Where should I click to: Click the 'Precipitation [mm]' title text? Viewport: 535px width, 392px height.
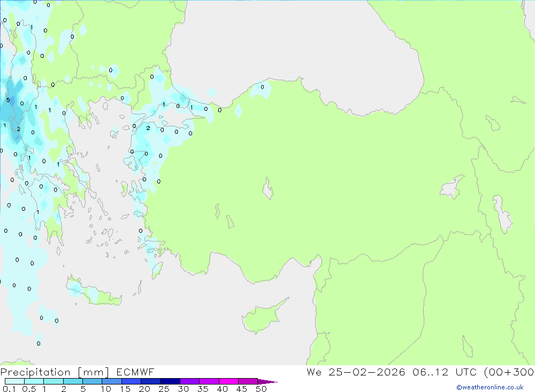click(x=55, y=372)
